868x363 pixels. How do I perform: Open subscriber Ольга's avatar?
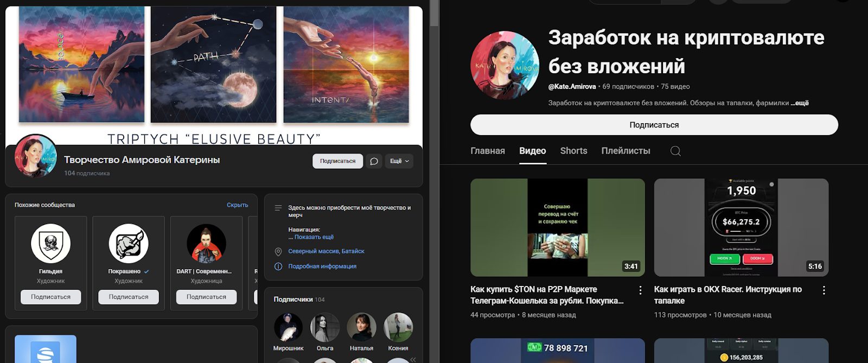click(325, 327)
